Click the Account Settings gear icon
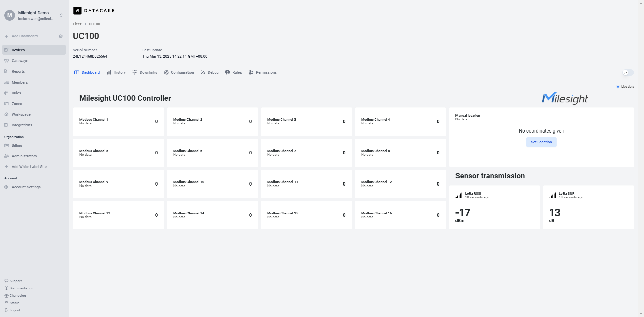644x317 pixels. (x=6, y=187)
